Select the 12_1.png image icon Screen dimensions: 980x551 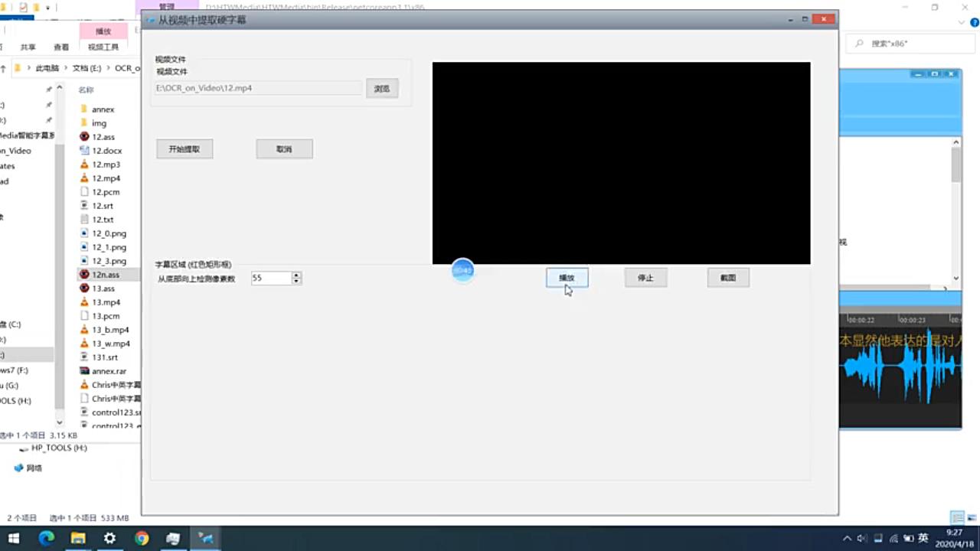(85, 247)
